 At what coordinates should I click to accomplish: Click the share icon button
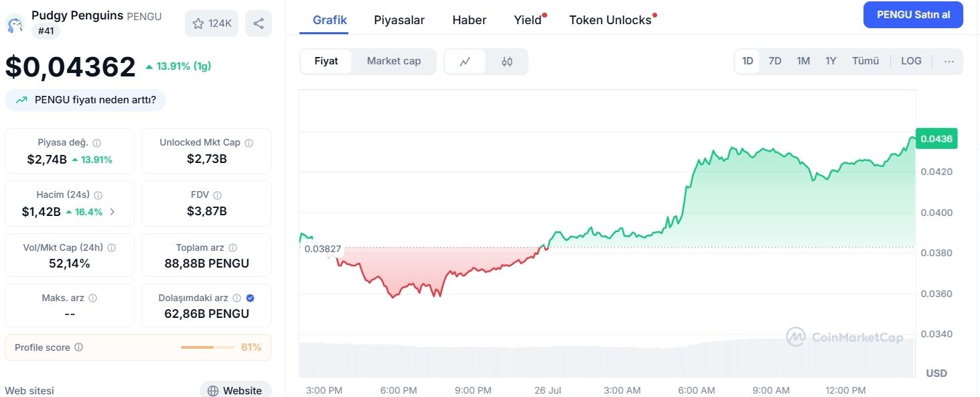259,23
